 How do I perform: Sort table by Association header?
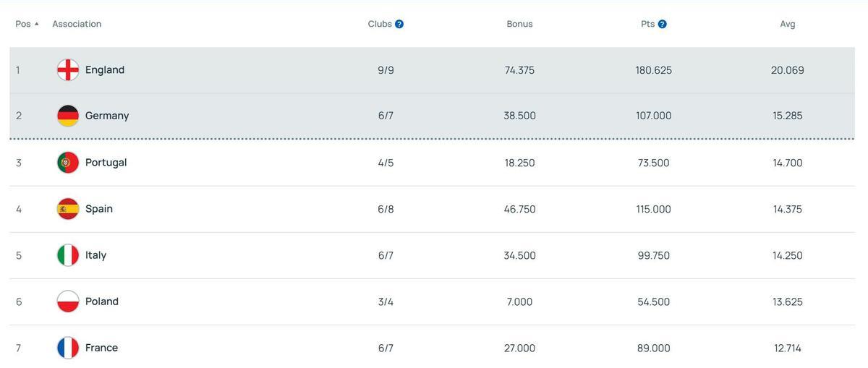click(x=77, y=24)
